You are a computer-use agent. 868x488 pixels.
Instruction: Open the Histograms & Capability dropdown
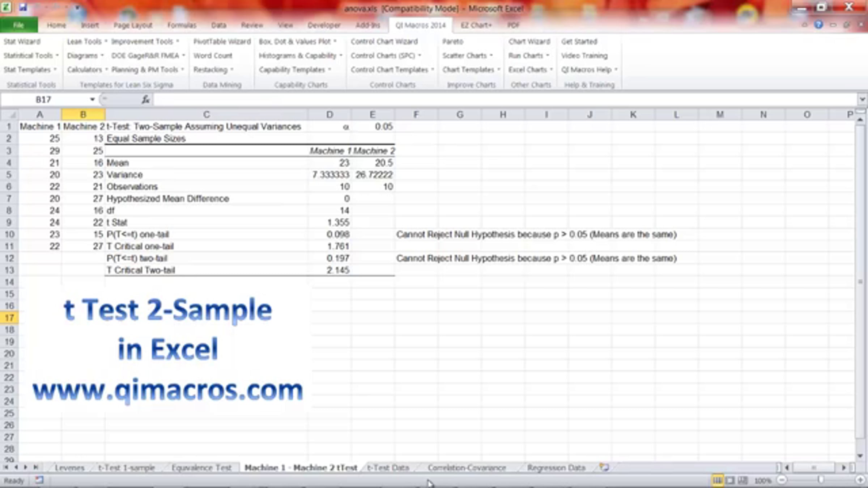click(x=301, y=56)
